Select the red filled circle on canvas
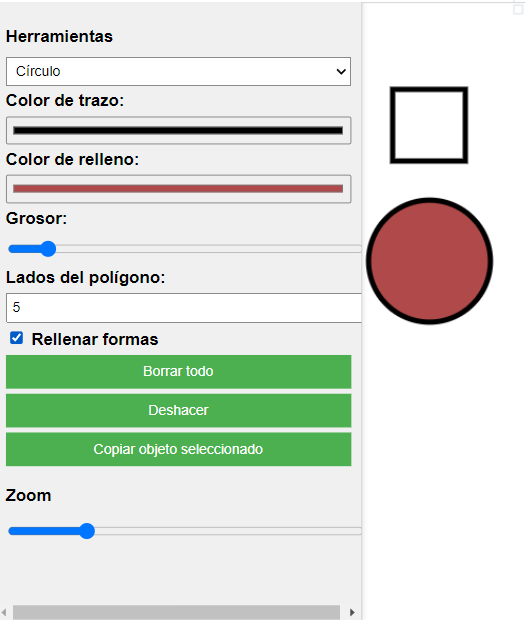The image size is (525, 629). 430,261
